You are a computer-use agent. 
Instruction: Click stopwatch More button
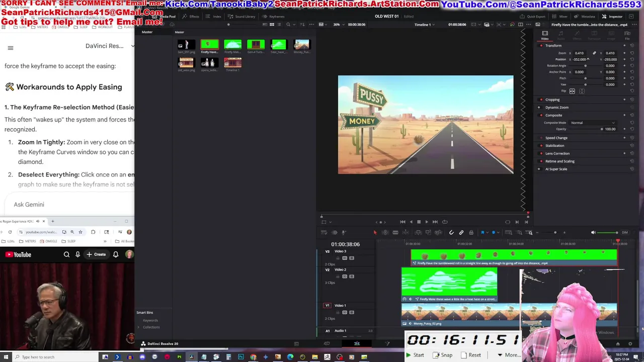pyautogui.click(x=508, y=355)
